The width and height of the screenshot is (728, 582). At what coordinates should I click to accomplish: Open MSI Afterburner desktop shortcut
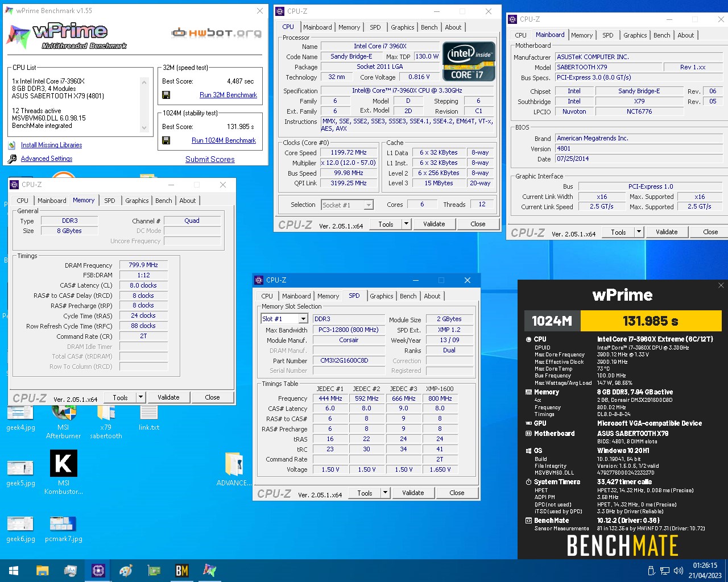point(63,422)
